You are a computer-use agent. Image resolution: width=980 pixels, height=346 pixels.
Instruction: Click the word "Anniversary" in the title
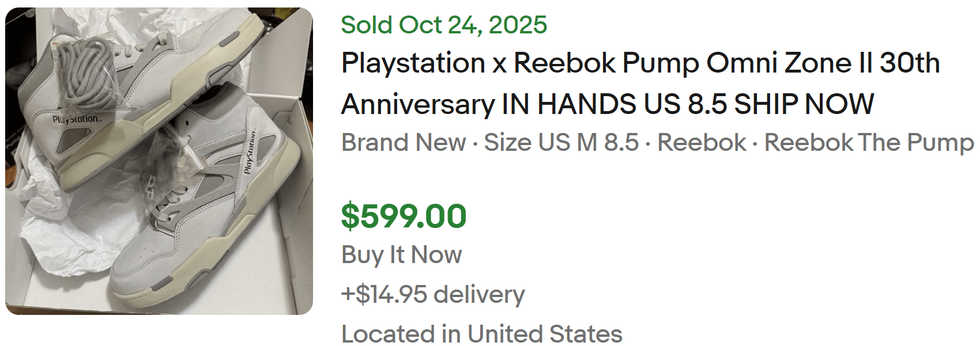[418, 105]
